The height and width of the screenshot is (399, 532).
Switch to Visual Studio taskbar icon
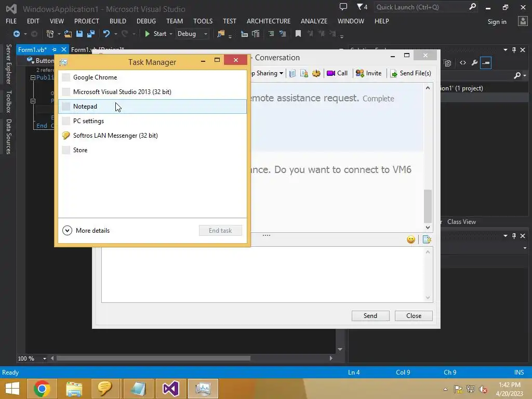point(170,389)
